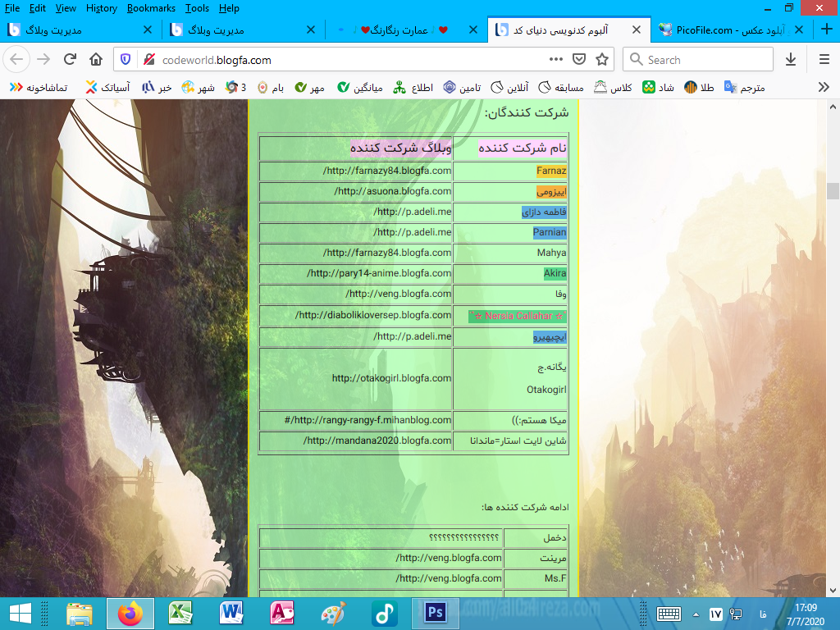Open a new tab with the plus button
The image size is (840, 630).
pyautogui.click(x=826, y=30)
